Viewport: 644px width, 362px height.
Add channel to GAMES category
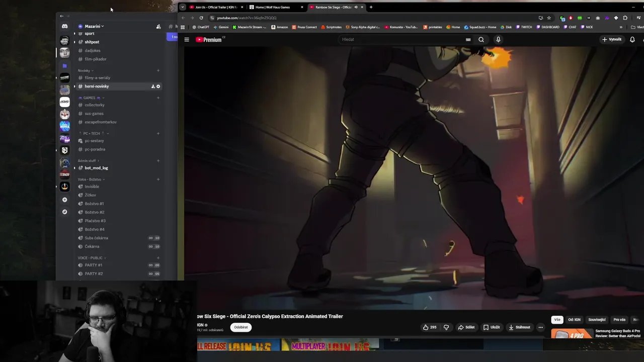pos(158,98)
